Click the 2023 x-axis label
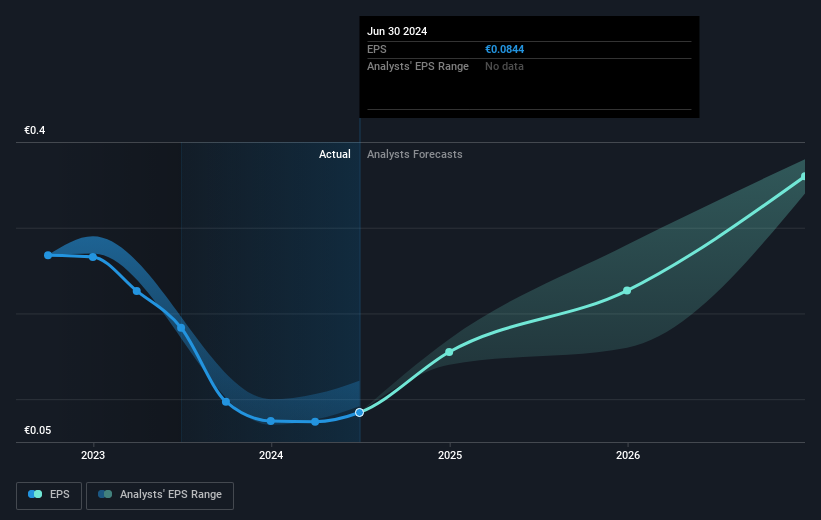Viewport: 821px width, 520px height. tap(93, 455)
